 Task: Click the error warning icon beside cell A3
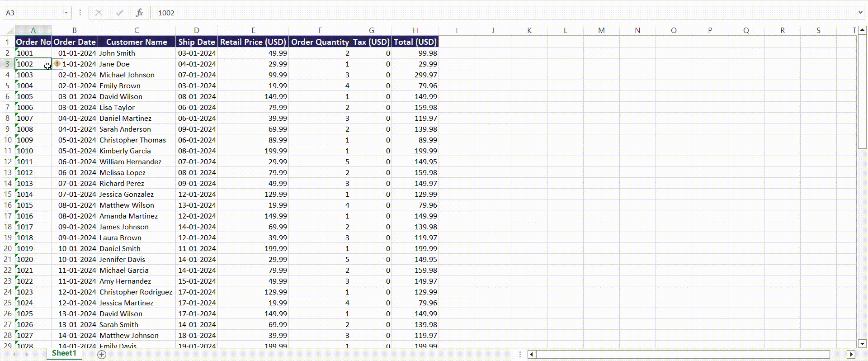pyautogui.click(x=57, y=64)
